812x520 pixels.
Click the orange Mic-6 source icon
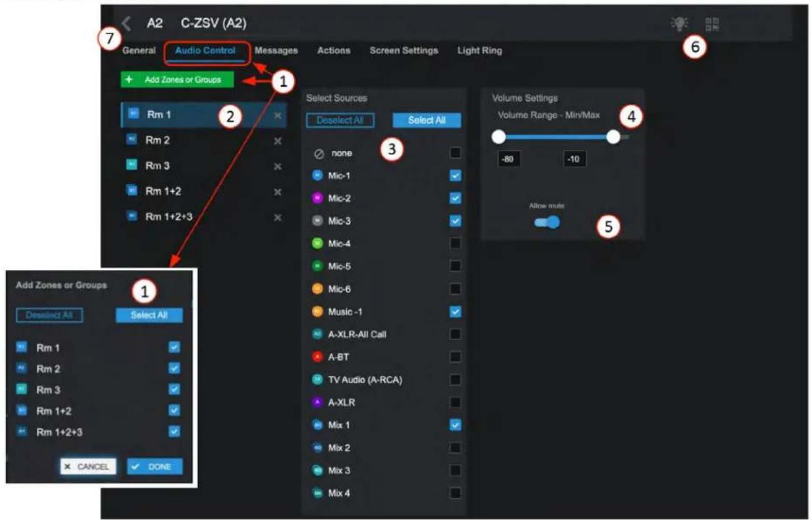[x=318, y=289]
